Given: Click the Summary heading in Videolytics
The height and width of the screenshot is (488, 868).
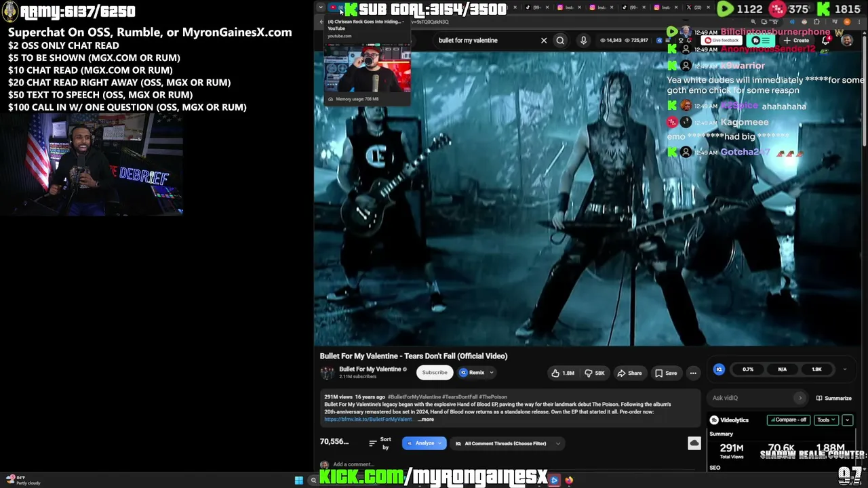Looking at the screenshot, I should coord(721,434).
